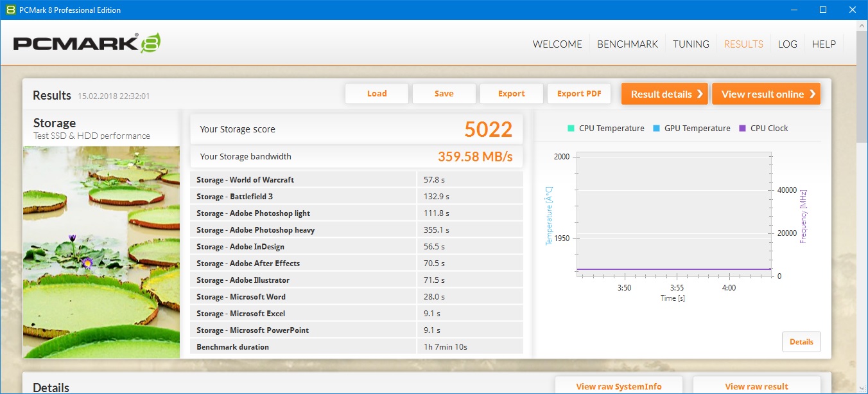Click Your Storage bandwidth label
The height and width of the screenshot is (394, 868).
coord(246,156)
